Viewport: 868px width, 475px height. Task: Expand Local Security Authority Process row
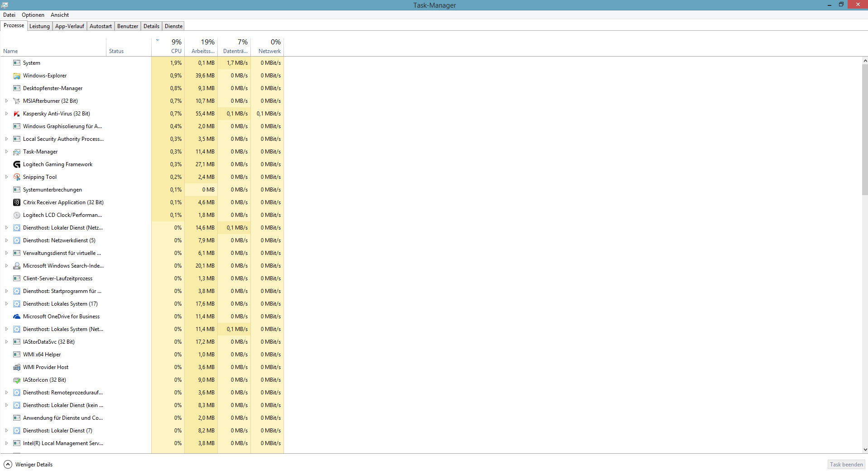coord(6,139)
